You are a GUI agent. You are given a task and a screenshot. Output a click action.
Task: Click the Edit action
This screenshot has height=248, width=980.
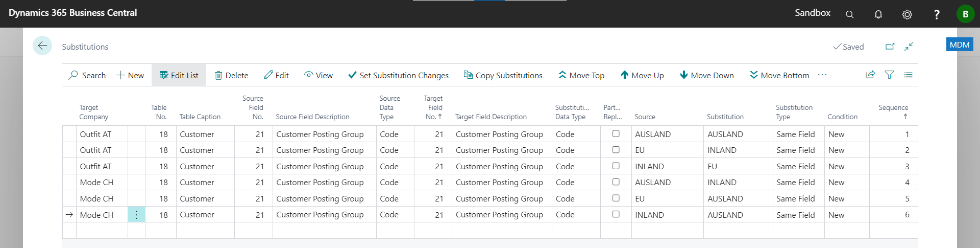(276, 75)
